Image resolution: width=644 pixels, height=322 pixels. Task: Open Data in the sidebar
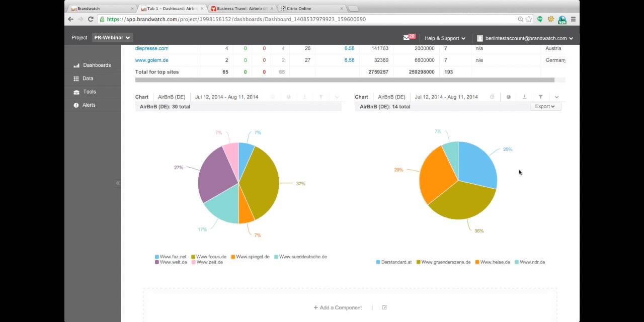pyautogui.click(x=84, y=78)
